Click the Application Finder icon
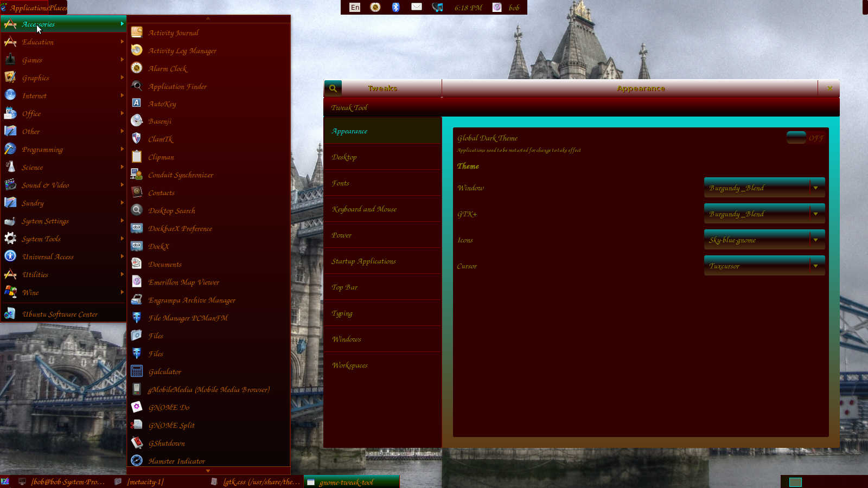This screenshot has width=868, height=488. tap(137, 86)
